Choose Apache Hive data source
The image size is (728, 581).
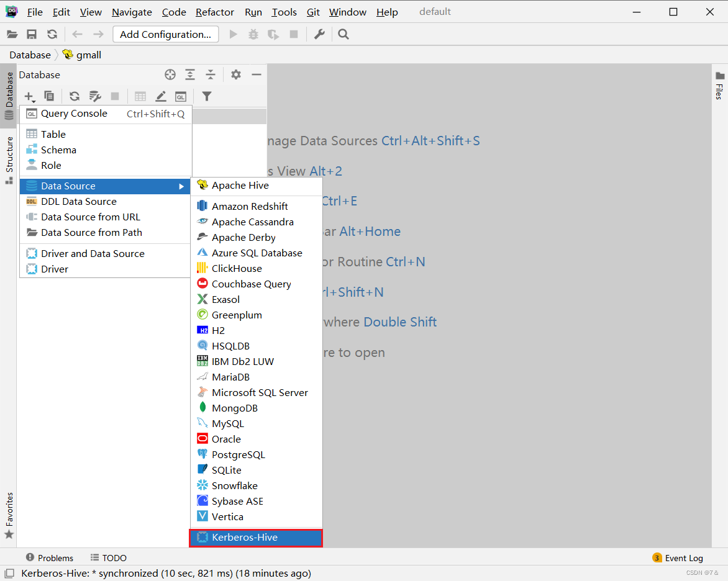click(x=257, y=185)
